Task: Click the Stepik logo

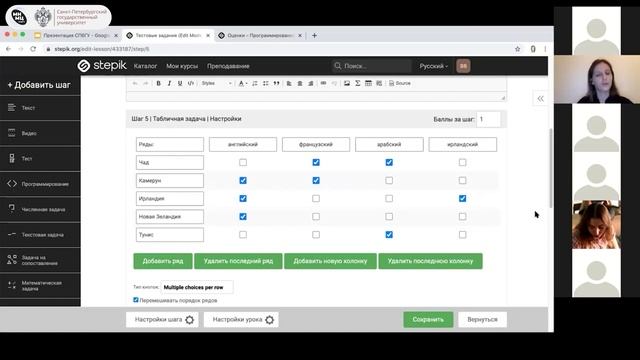Action: click(102, 66)
